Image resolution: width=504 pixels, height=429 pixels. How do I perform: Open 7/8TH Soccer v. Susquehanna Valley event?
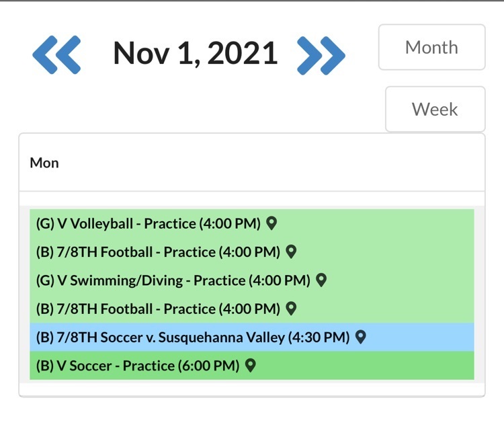[x=193, y=338]
